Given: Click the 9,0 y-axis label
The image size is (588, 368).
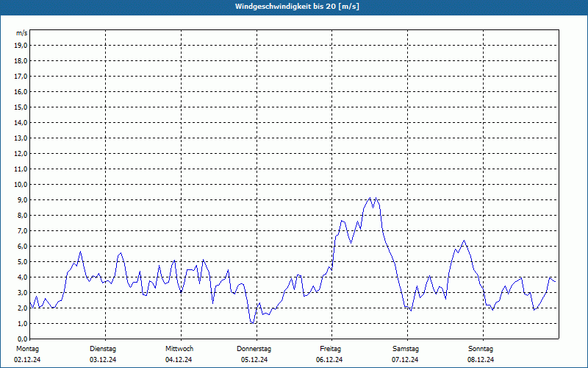Looking at the screenshot, I should tap(22, 199).
